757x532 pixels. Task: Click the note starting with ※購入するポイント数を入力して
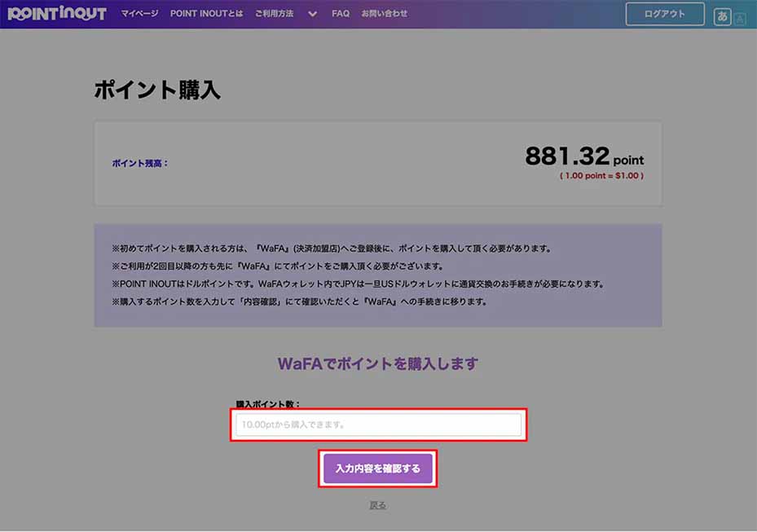tap(300, 301)
